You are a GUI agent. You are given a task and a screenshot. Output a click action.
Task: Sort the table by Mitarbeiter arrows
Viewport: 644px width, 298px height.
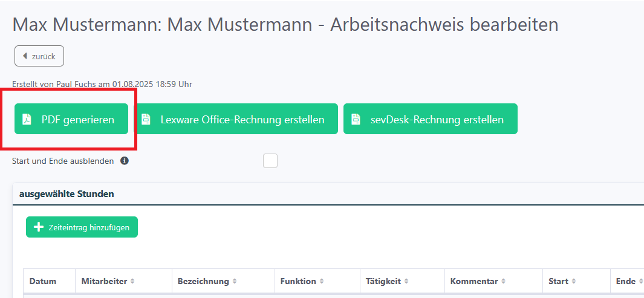click(x=132, y=282)
